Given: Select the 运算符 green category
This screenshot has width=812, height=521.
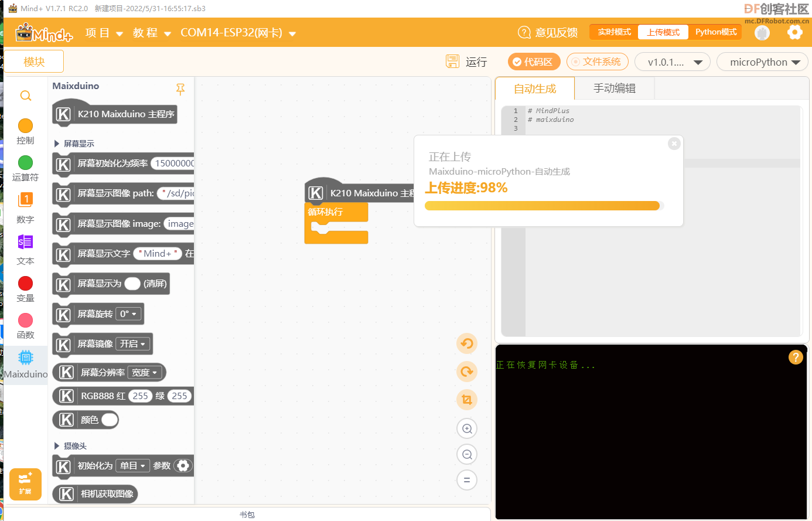Looking at the screenshot, I should [25, 162].
